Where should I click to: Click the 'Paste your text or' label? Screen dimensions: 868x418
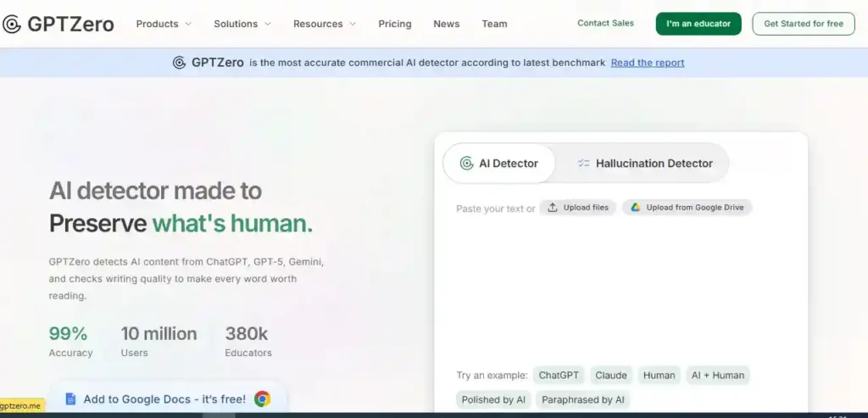pyautogui.click(x=495, y=209)
